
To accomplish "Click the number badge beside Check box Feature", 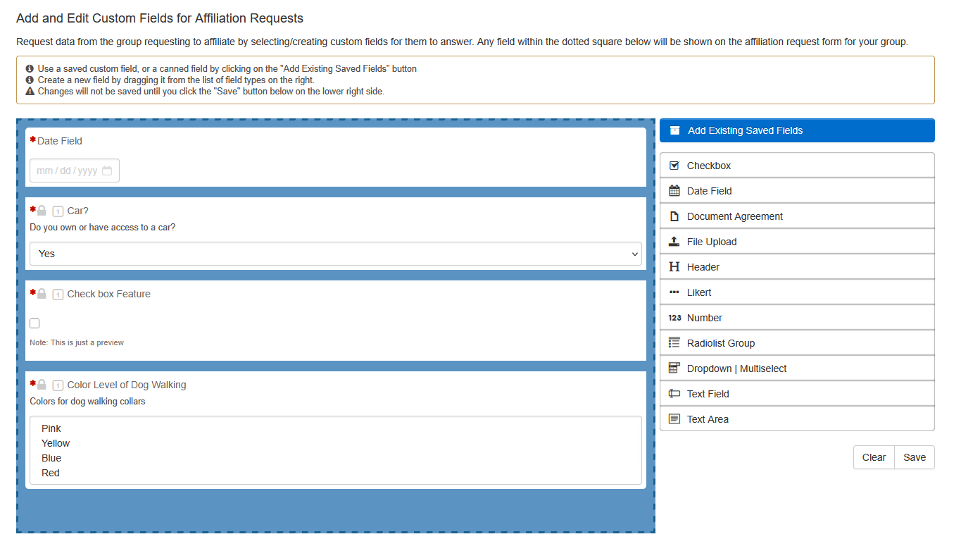I will point(58,295).
